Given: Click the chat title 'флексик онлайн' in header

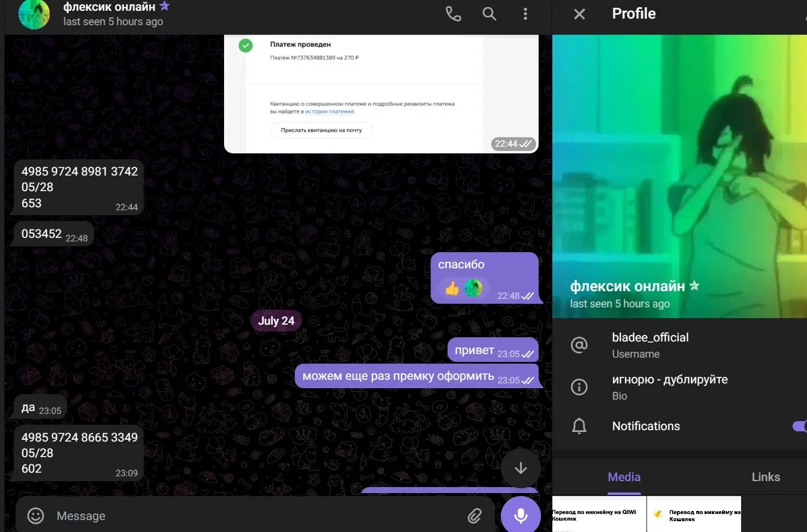Looking at the screenshot, I should [x=110, y=7].
